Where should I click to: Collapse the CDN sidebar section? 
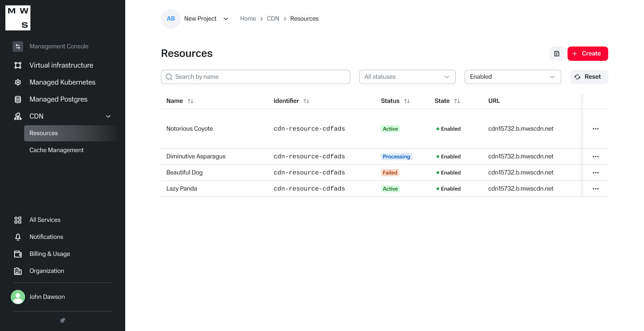[x=108, y=116]
